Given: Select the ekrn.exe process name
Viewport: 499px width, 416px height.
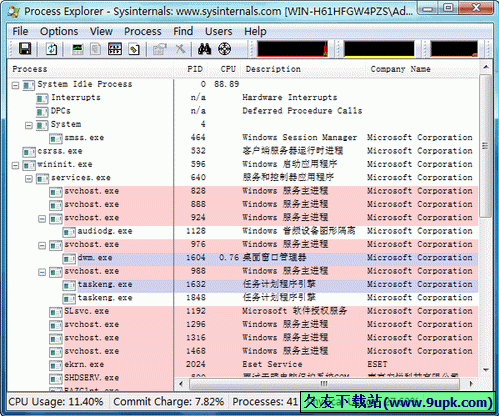Looking at the screenshot, I should coord(84,364).
